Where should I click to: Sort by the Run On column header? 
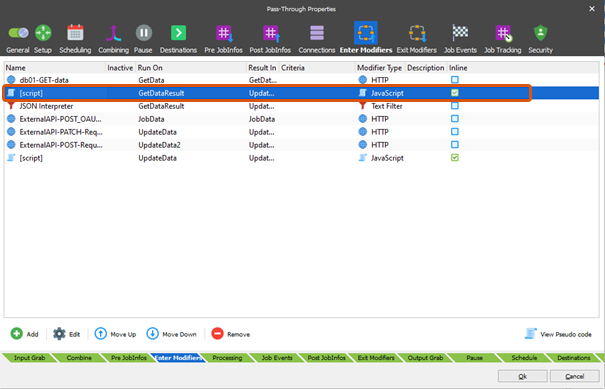191,68
